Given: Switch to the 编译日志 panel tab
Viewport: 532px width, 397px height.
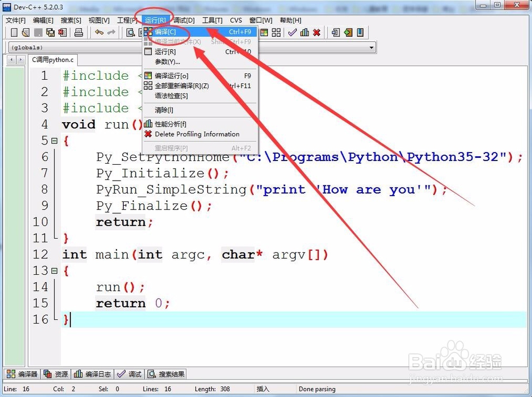Looking at the screenshot, I should click(93, 374).
